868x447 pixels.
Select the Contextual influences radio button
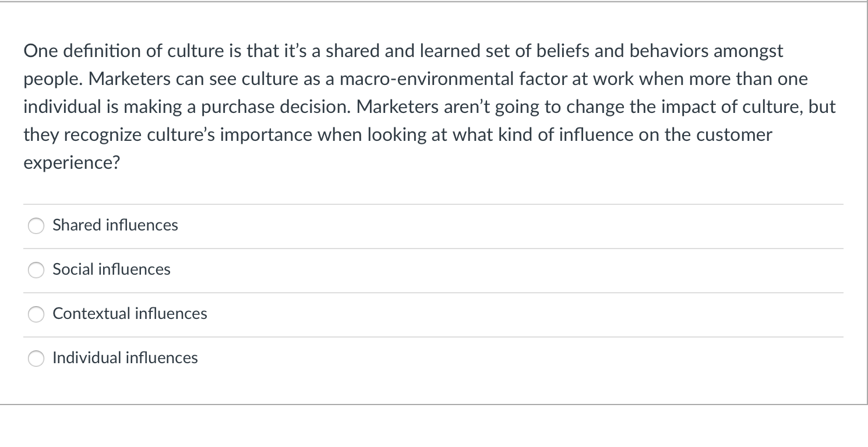[x=36, y=314]
